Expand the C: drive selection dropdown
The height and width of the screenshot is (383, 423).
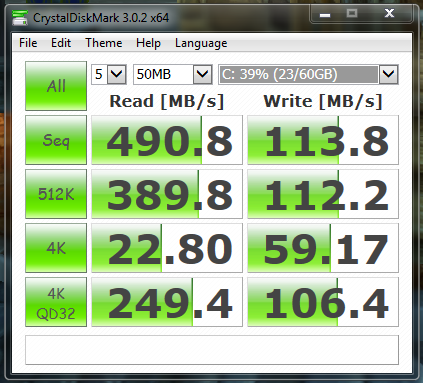(x=308, y=74)
